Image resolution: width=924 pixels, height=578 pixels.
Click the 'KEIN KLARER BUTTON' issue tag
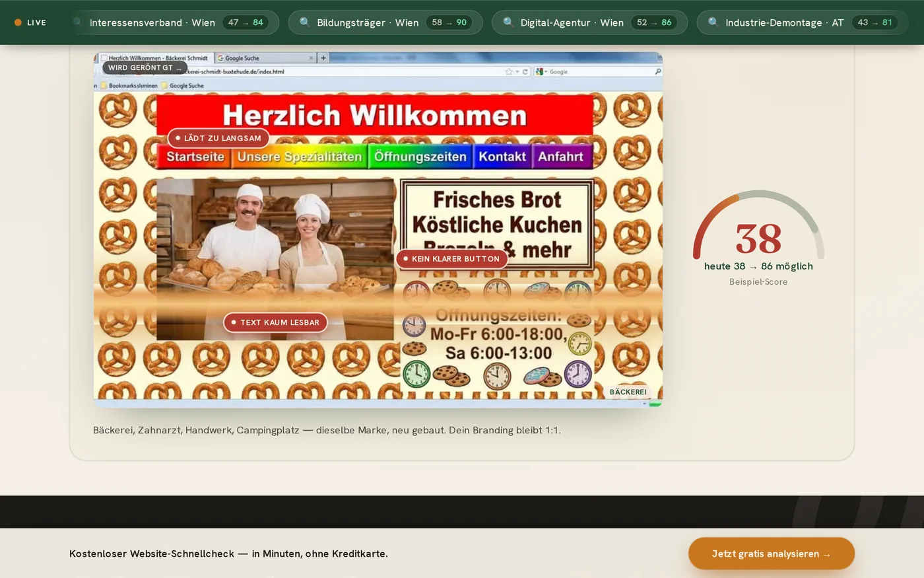click(x=451, y=259)
